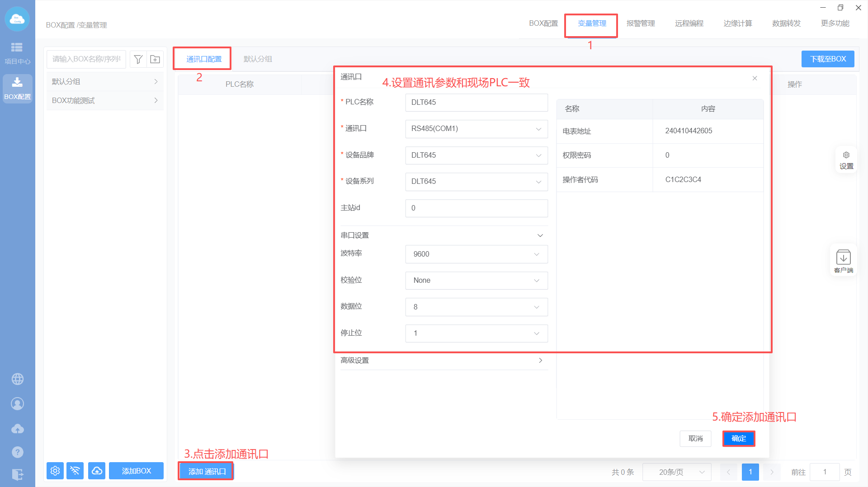The width and height of the screenshot is (868, 487).
Task: Open the parity None dropdown
Action: coord(476,281)
